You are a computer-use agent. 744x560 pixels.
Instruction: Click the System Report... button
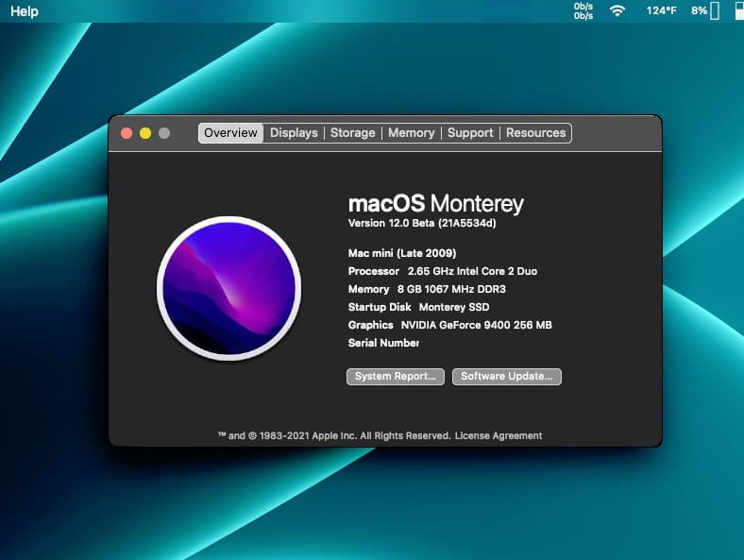click(396, 377)
